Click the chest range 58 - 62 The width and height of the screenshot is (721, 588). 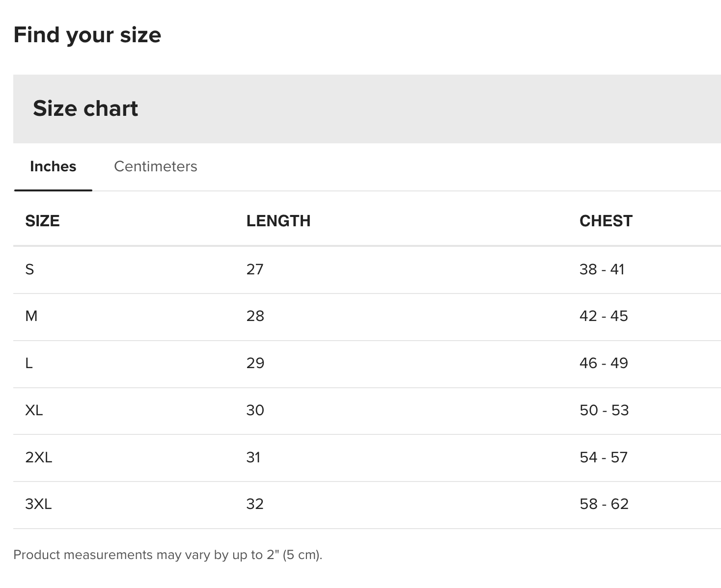pyautogui.click(x=604, y=504)
